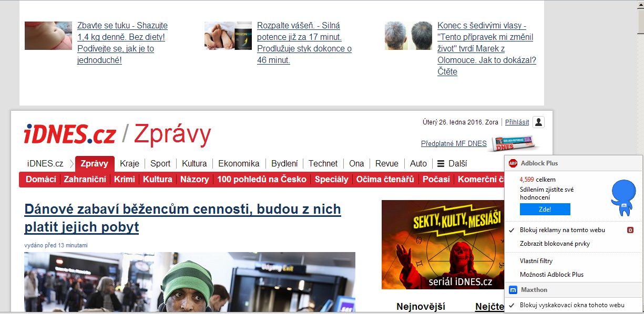Click the blocked ads counter badge
This screenshot has height=314, width=644.
(630, 230)
